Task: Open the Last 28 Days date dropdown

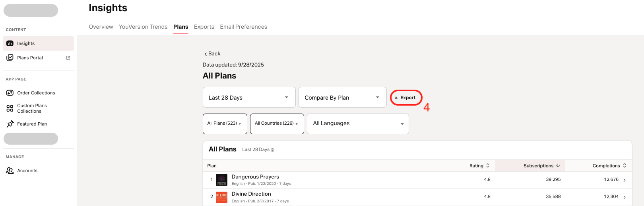Action: click(x=249, y=98)
